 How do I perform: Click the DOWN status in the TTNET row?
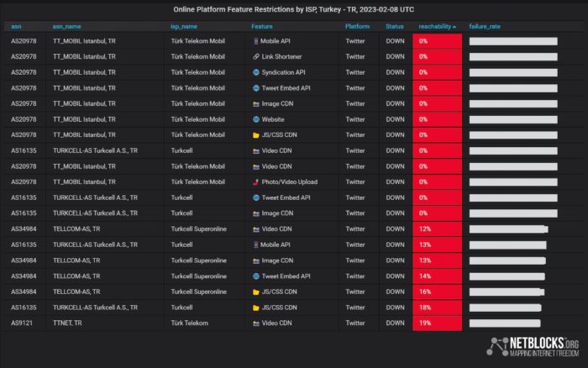click(396, 323)
